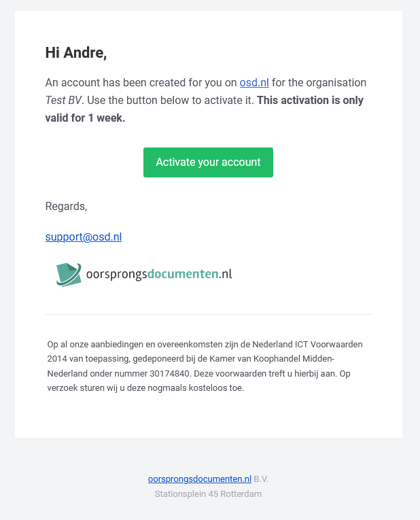420x520 pixels.
Task: Click the green document icon in the logo
Action: 69,275
